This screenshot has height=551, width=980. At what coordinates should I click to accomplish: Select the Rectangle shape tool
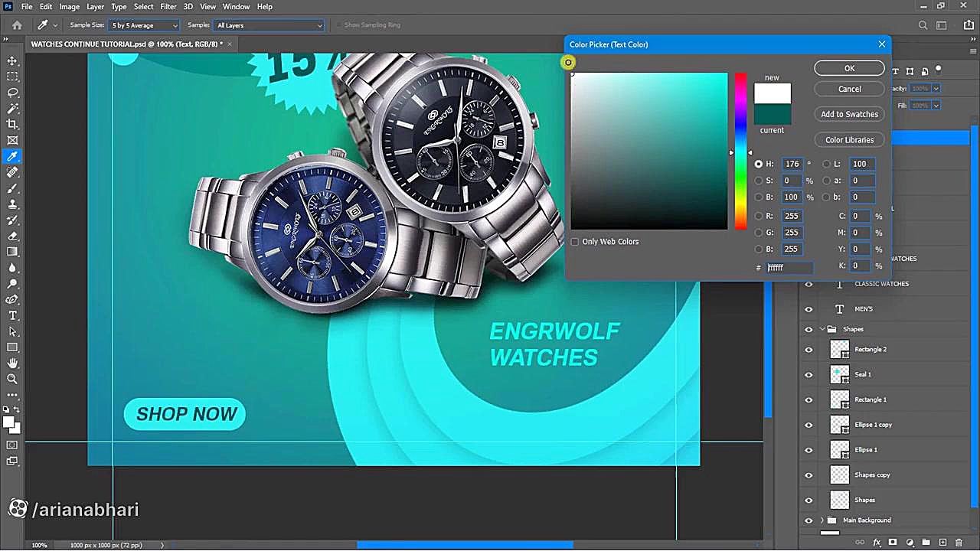pyautogui.click(x=12, y=347)
